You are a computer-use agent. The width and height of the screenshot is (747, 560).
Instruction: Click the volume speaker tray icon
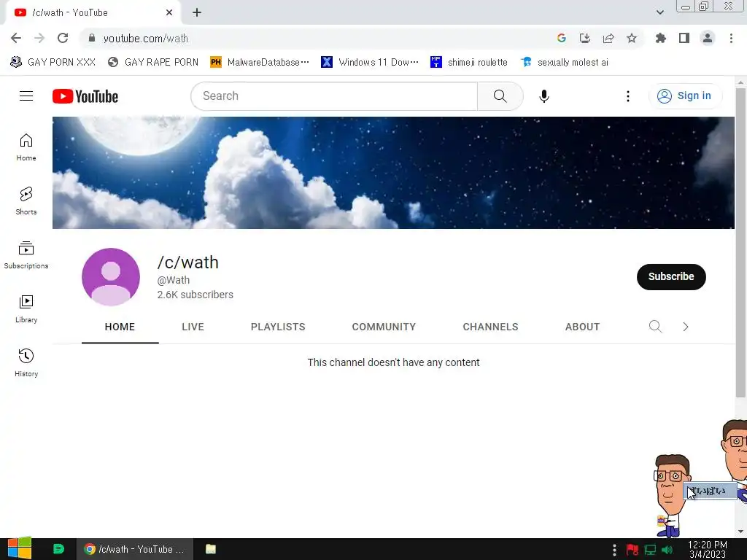point(667,550)
